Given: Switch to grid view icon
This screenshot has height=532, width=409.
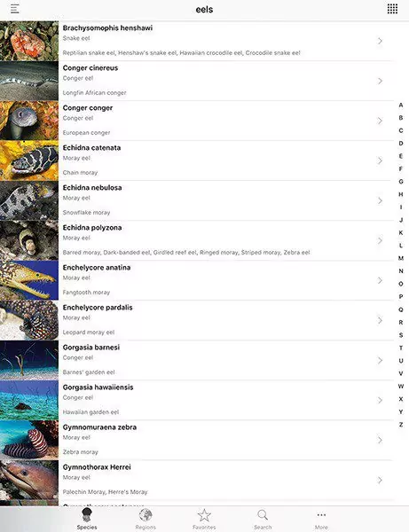Looking at the screenshot, I should coord(392,9).
